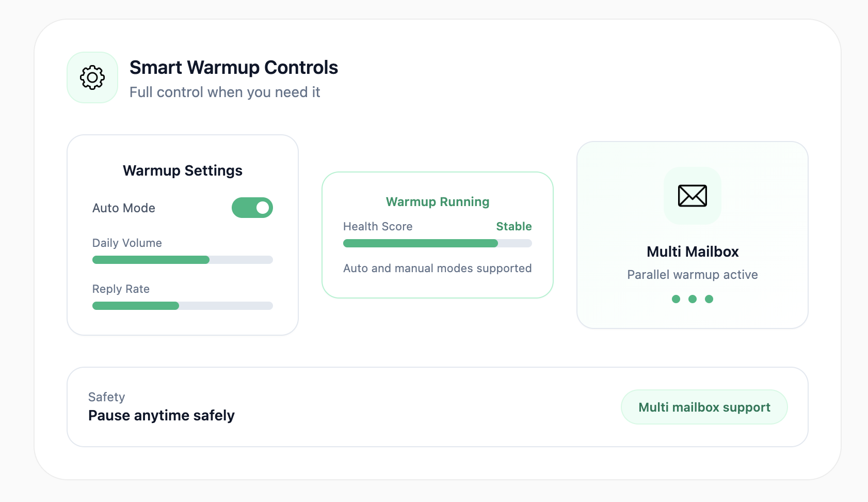Click the Multi mailbox support button
The height and width of the screenshot is (502, 868).
coord(704,407)
